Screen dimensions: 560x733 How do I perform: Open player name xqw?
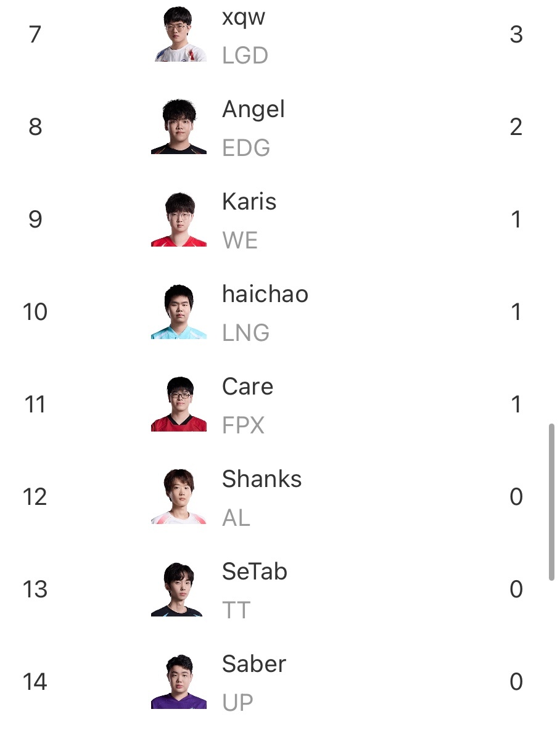tap(243, 18)
